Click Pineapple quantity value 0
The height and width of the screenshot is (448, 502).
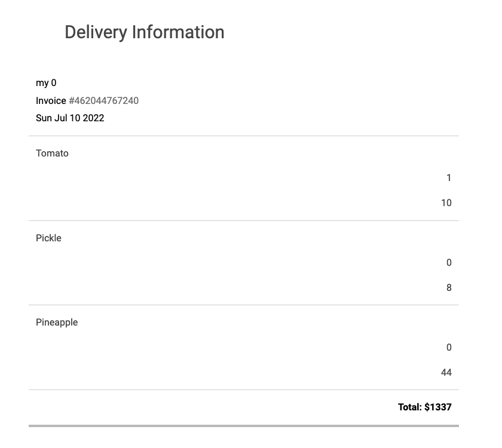[449, 348]
